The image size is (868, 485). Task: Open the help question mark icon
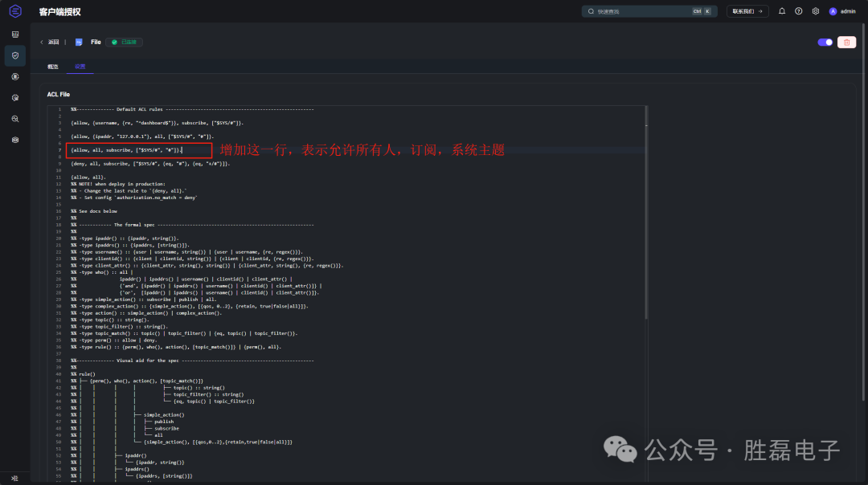798,11
